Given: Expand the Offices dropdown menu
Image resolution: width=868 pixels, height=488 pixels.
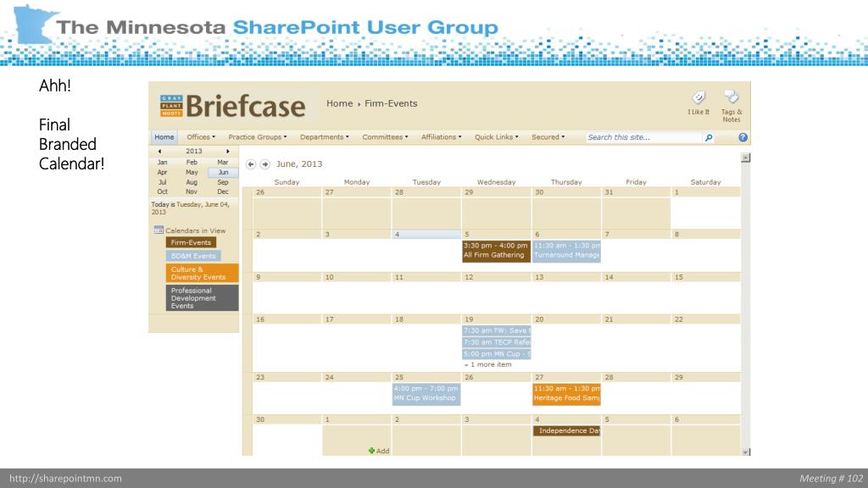Looking at the screenshot, I should pos(201,137).
